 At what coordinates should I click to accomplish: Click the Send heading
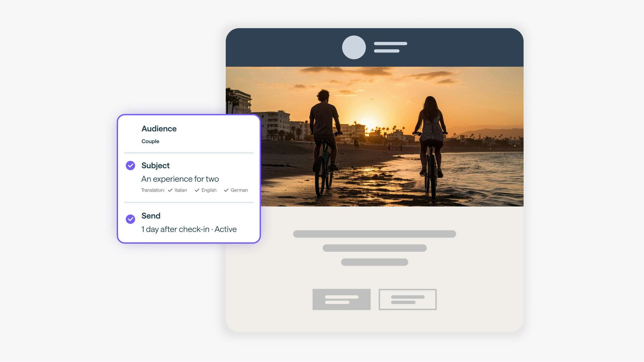tap(151, 216)
